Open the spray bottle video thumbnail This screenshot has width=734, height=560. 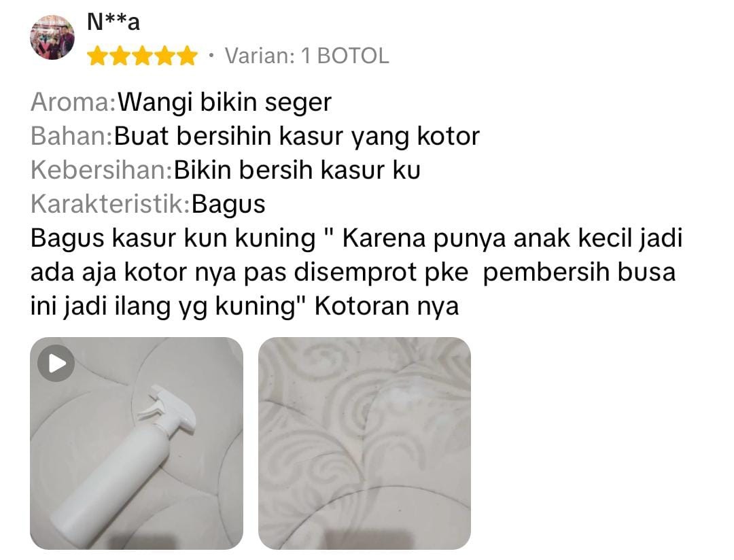(137, 443)
